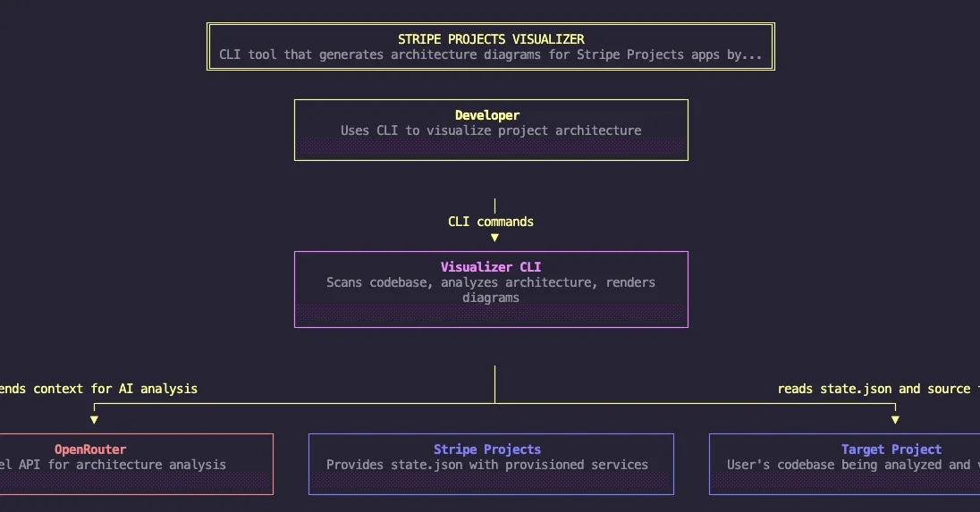Click the arrowhead pointing to Target Project box
The height and width of the screenshot is (512, 980).
(x=896, y=420)
